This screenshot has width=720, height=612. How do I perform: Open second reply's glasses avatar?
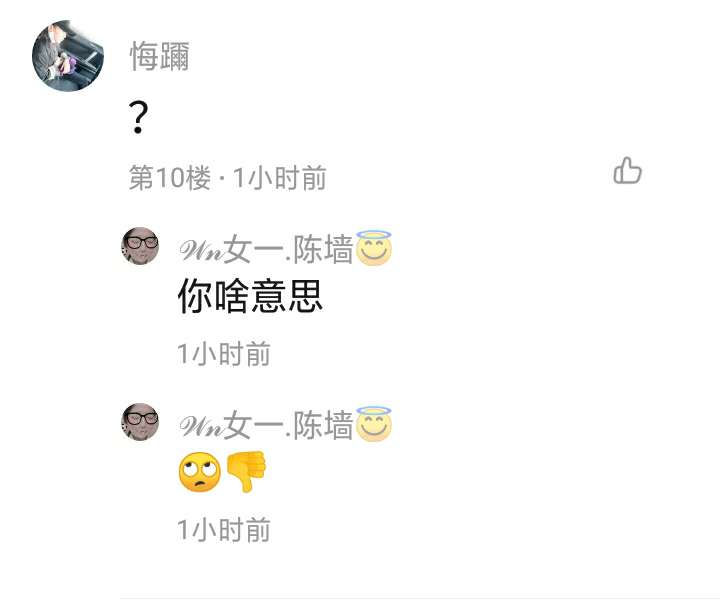click(x=140, y=422)
